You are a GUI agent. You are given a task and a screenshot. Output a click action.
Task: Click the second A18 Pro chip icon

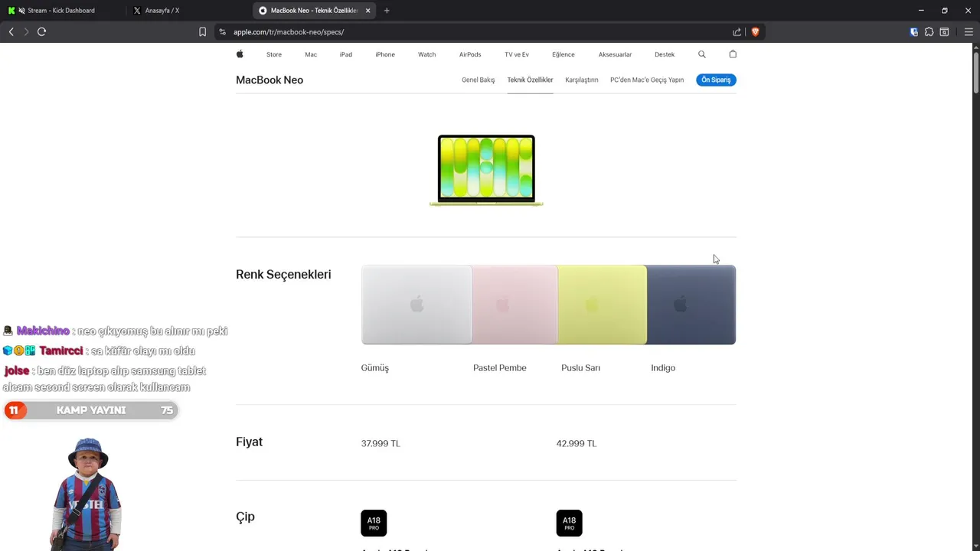click(569, 523)
